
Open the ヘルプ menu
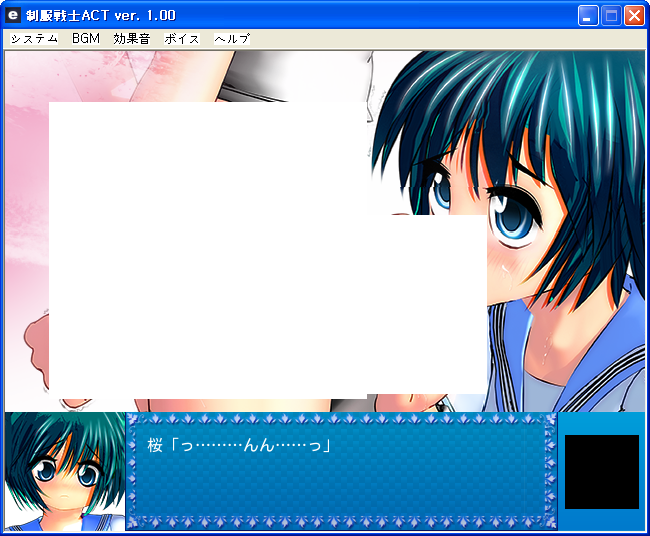(x=232, y=39)
